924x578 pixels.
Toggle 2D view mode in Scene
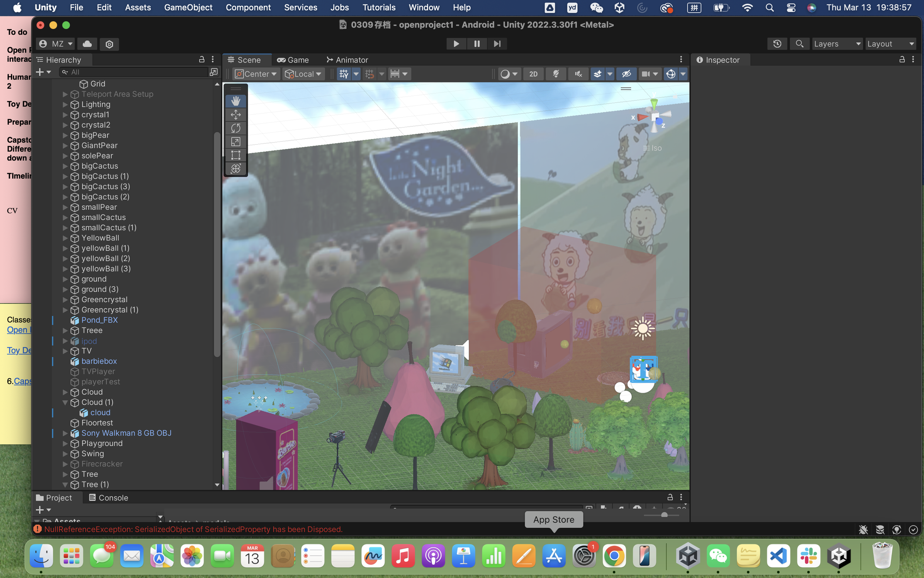point(533,74)
